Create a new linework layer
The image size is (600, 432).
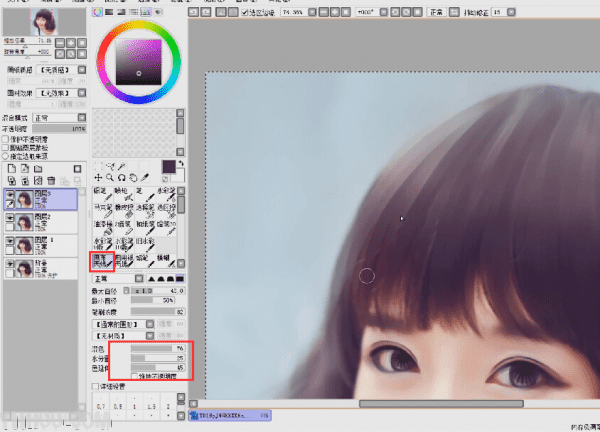(25, 169)
